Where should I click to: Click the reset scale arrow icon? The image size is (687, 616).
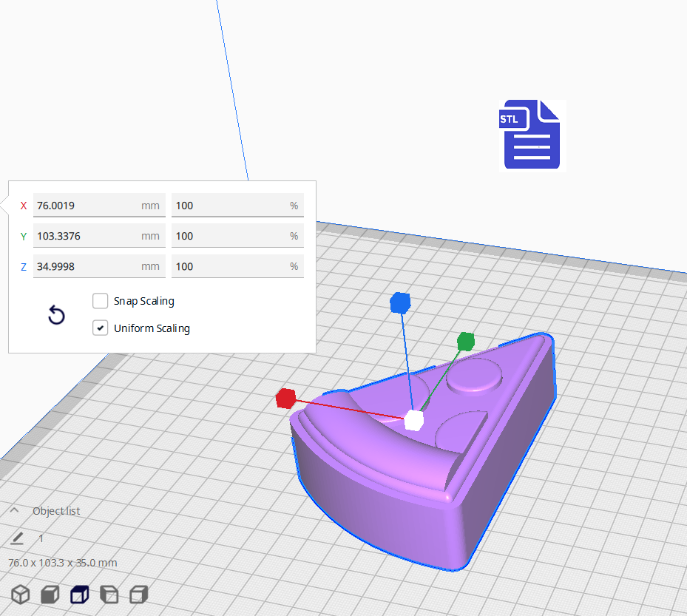(x=56, y=316)
